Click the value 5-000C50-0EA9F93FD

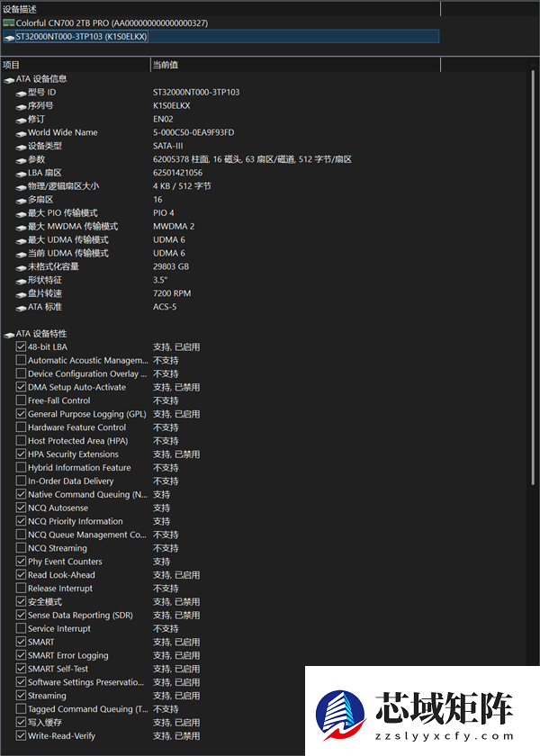click(193, 132)
